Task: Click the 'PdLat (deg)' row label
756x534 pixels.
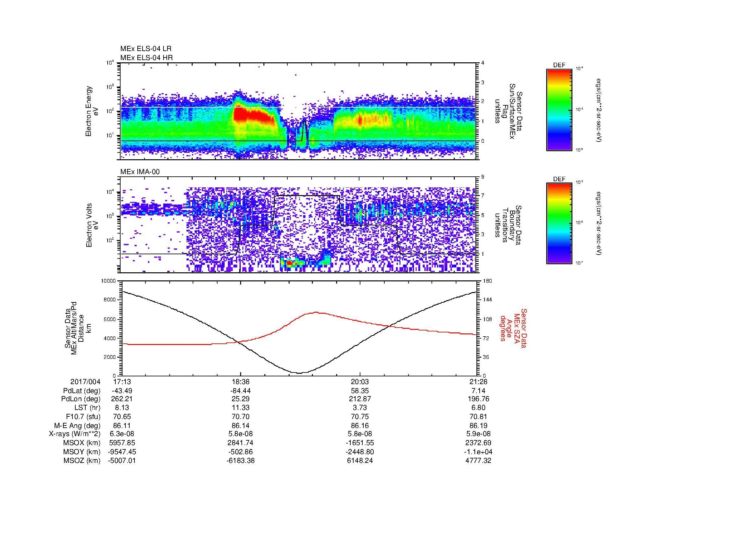Action: [82, 391]
